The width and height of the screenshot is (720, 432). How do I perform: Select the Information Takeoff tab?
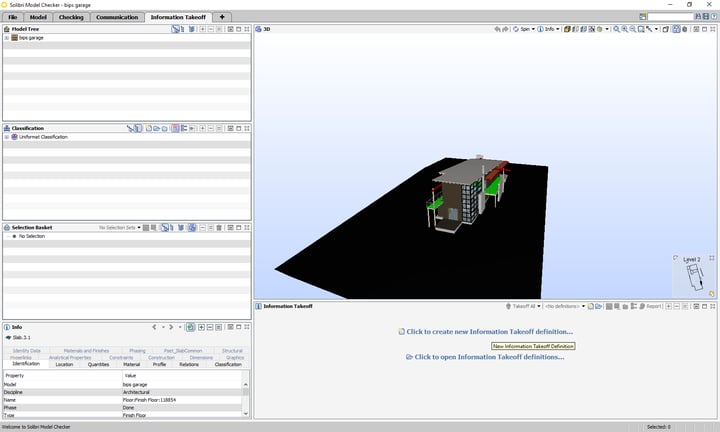pyautogui.click(x=178, y=17)
